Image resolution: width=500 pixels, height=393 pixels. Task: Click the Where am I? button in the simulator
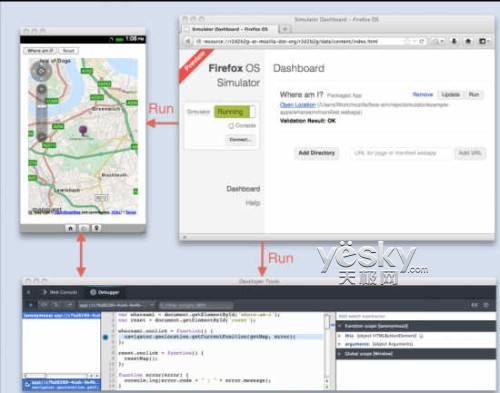click(x=40, y=51)
